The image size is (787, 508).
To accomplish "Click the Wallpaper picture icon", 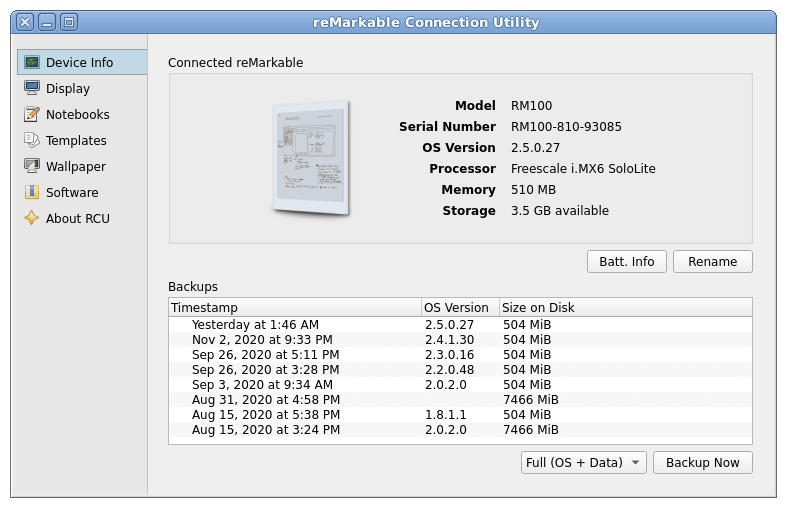I will (32, 166).
